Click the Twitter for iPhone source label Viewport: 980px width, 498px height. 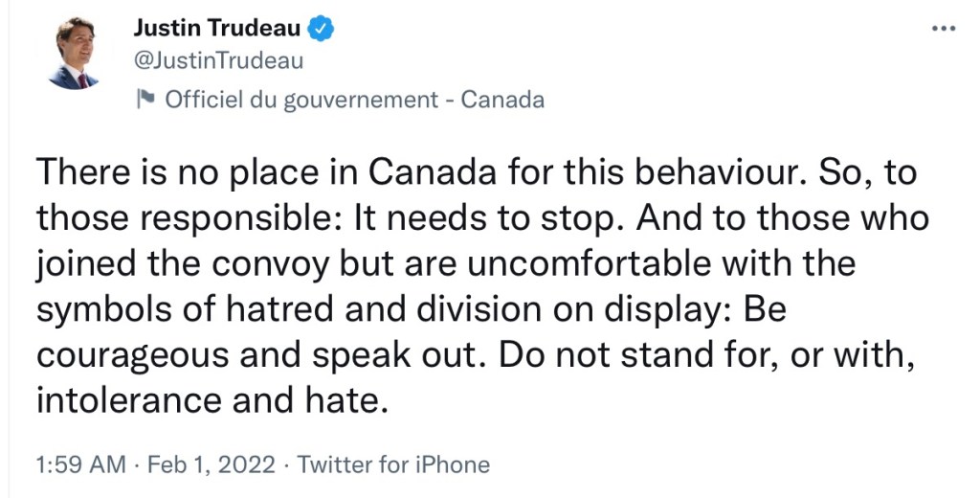click(x=393, y=465)
